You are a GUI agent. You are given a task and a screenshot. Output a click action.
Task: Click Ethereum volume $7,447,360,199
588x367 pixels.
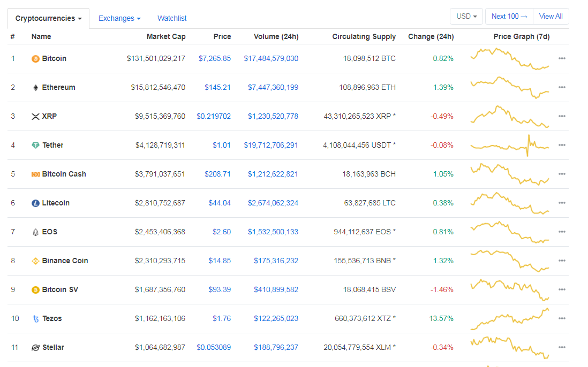point(273,87)
